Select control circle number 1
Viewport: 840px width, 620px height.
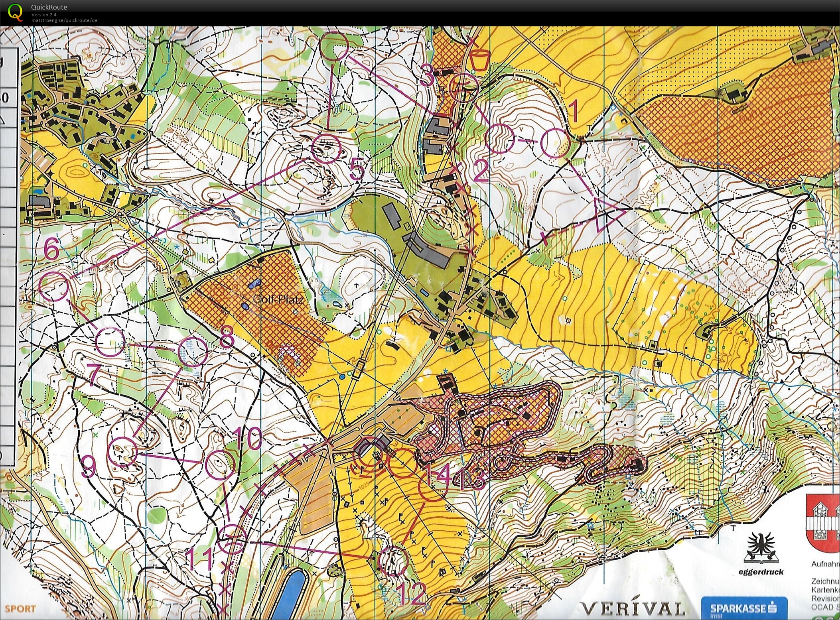click(x=555, y=143)
